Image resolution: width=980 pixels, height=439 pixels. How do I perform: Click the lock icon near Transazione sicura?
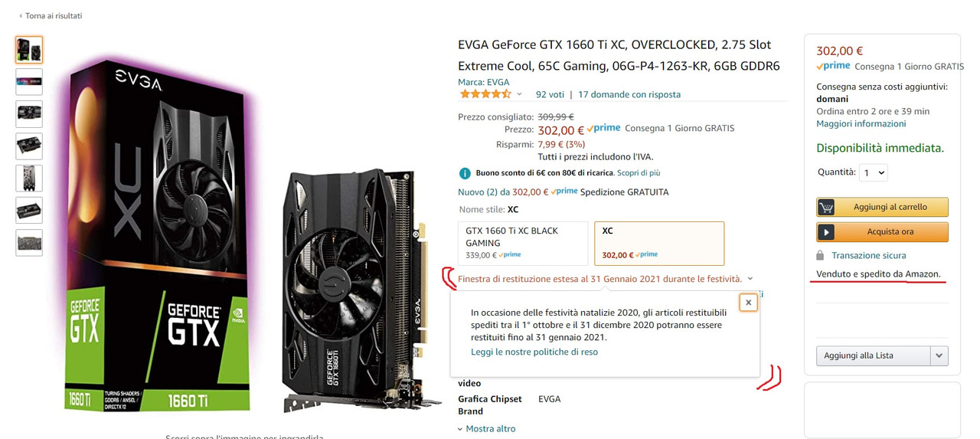[x=820, y=255]
